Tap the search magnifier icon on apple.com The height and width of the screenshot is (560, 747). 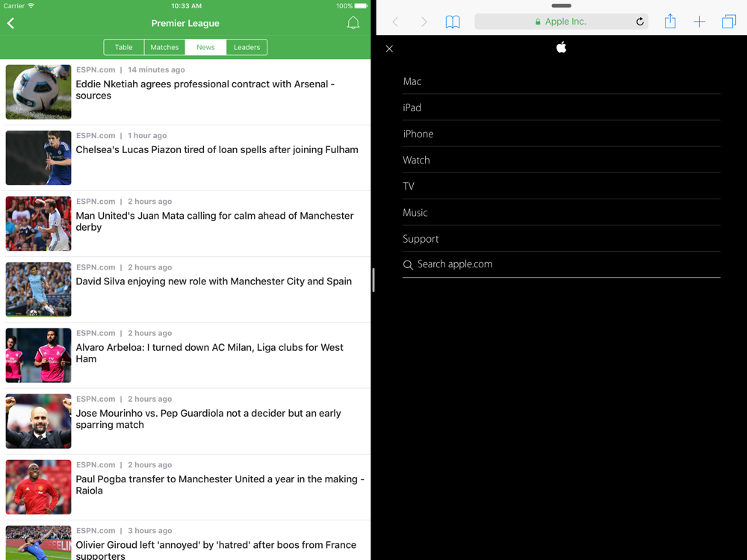point(408,265)
